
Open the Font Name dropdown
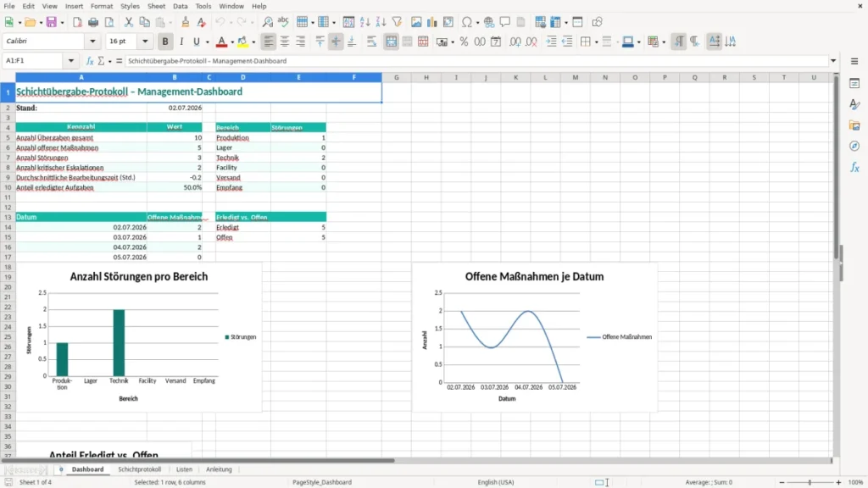point(92,41)
